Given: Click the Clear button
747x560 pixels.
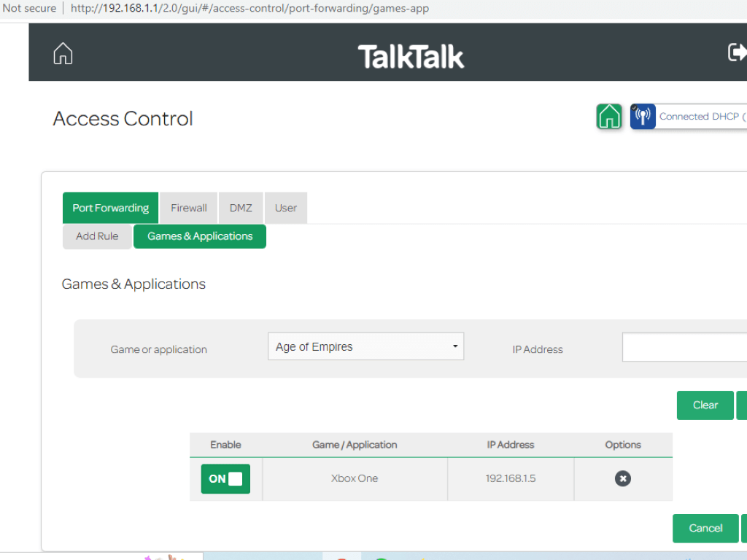Looking at the screenshot, I should point(705,405).
